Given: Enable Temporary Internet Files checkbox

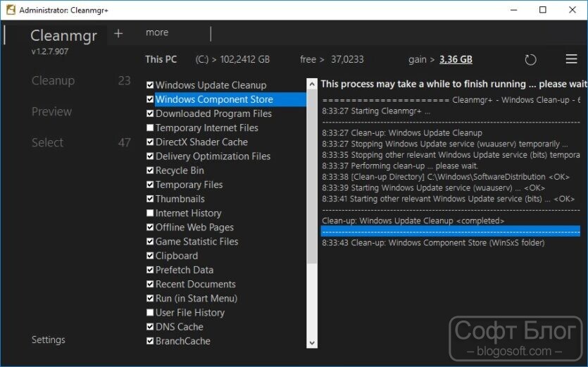Looking at the screenshot, I should 150,128.
